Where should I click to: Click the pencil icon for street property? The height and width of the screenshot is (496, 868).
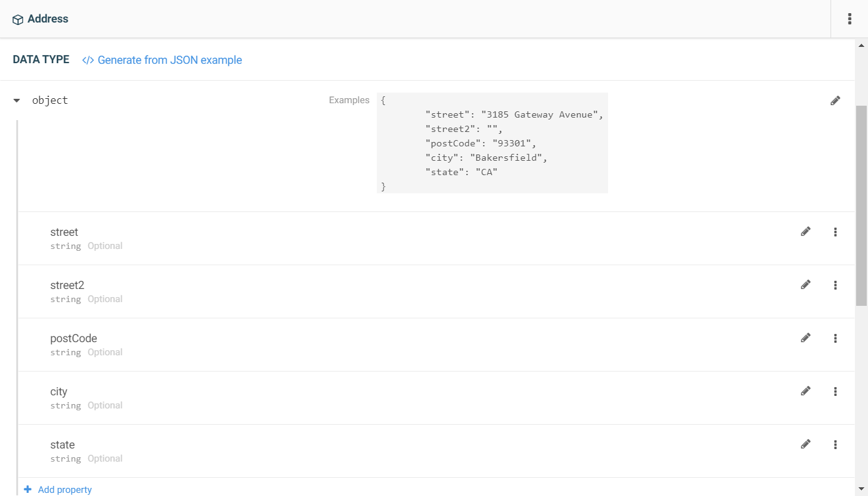806,232
